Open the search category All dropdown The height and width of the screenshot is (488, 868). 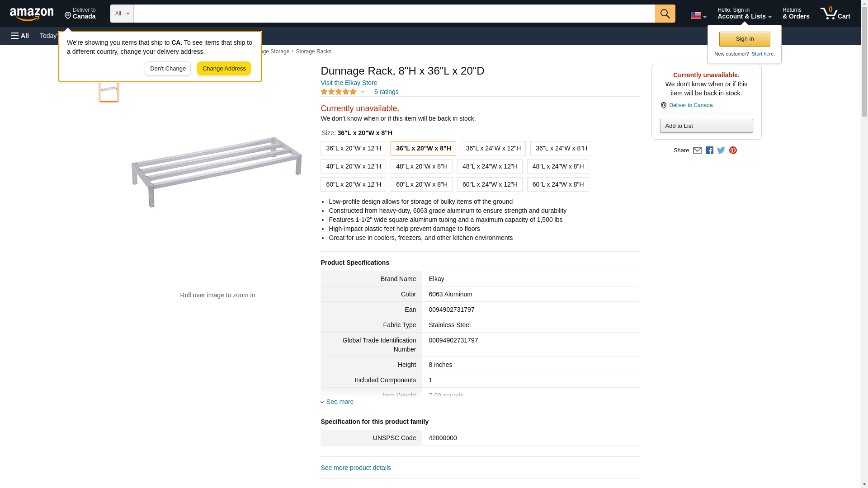(x=122, y=14)
